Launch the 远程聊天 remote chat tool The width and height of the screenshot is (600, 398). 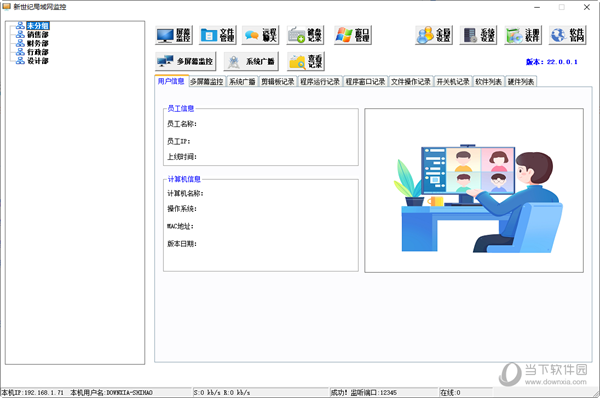[261, 35]
